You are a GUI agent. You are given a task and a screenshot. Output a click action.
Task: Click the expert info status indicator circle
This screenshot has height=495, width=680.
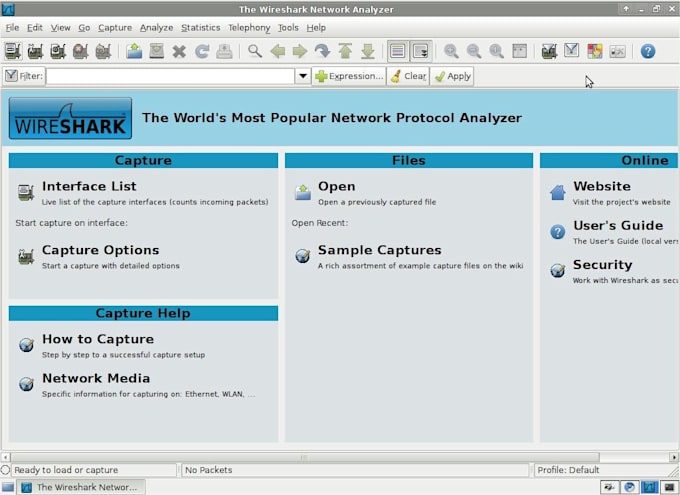(x=5, y=470)
